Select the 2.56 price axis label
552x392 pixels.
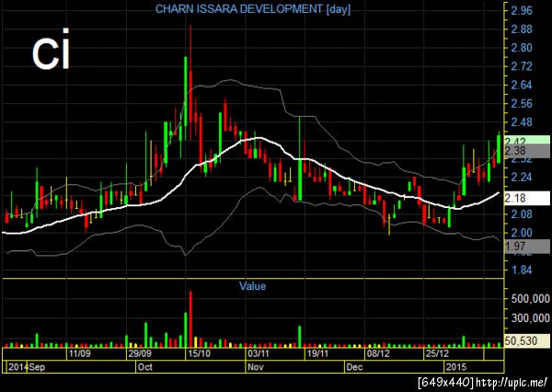coord(522,104)
